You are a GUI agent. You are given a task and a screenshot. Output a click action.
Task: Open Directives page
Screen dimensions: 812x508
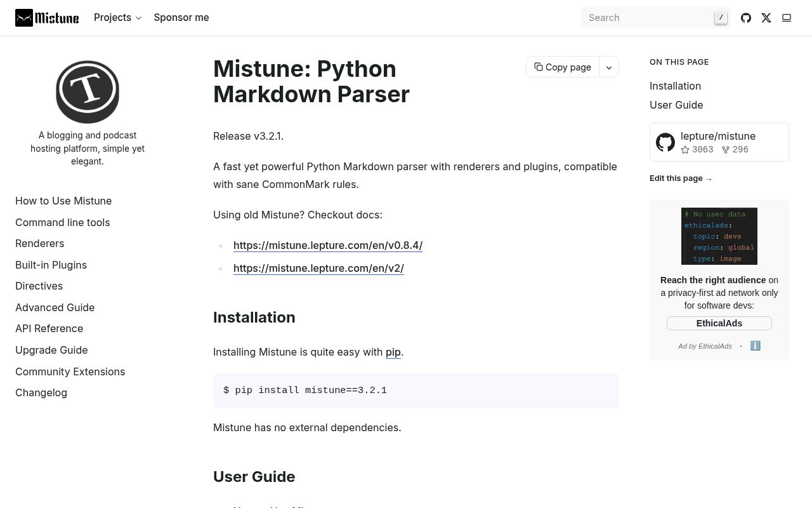point(39,286)
